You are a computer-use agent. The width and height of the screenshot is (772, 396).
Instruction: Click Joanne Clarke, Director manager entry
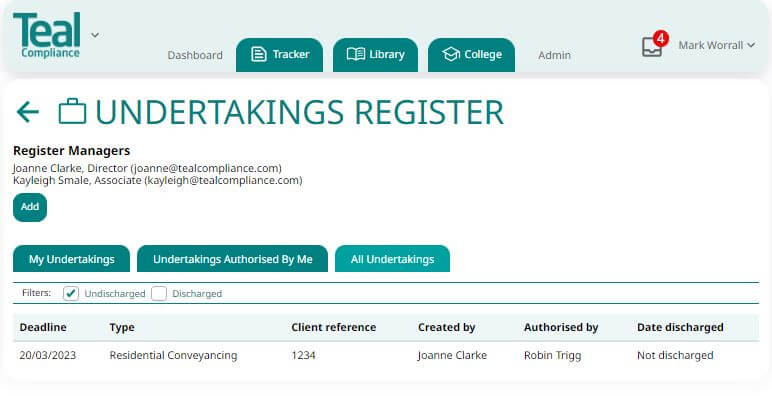click(147, 168)
